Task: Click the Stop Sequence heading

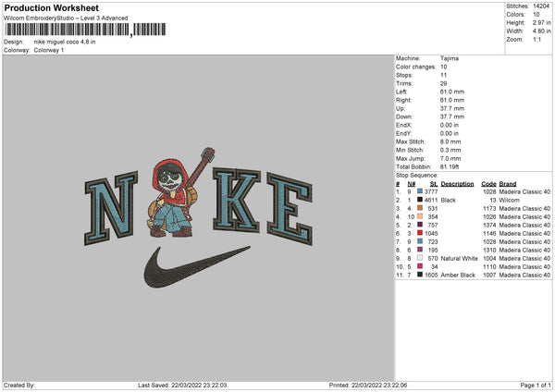Action: [416, 175]
